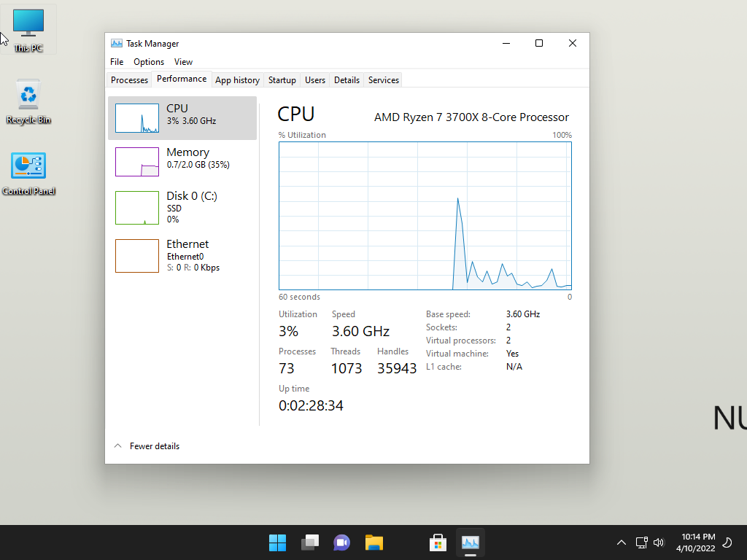
Task: Click the Virtual machine value Yes
Action: (x=512, y=354)
